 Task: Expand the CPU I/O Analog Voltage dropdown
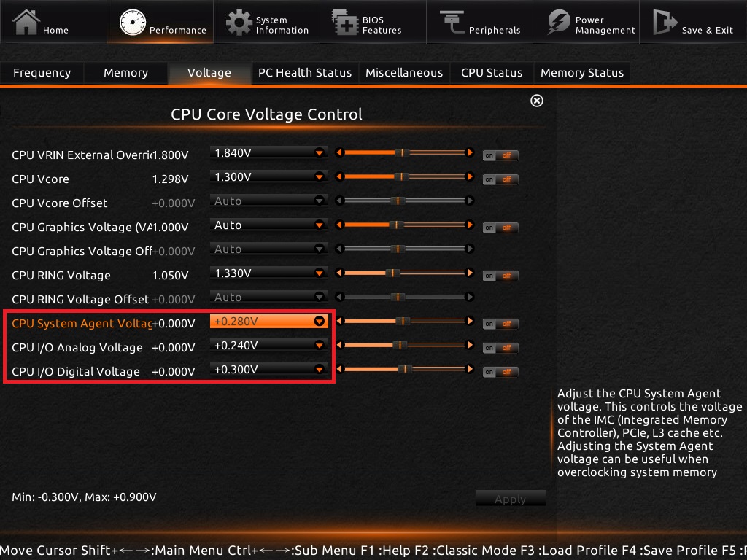click(x=319, y=346)
